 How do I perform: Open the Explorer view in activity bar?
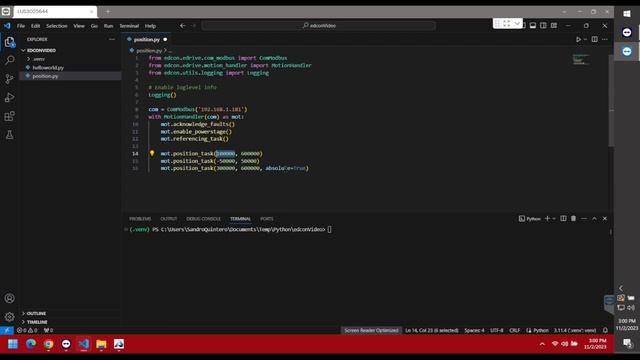coord(9,42)
